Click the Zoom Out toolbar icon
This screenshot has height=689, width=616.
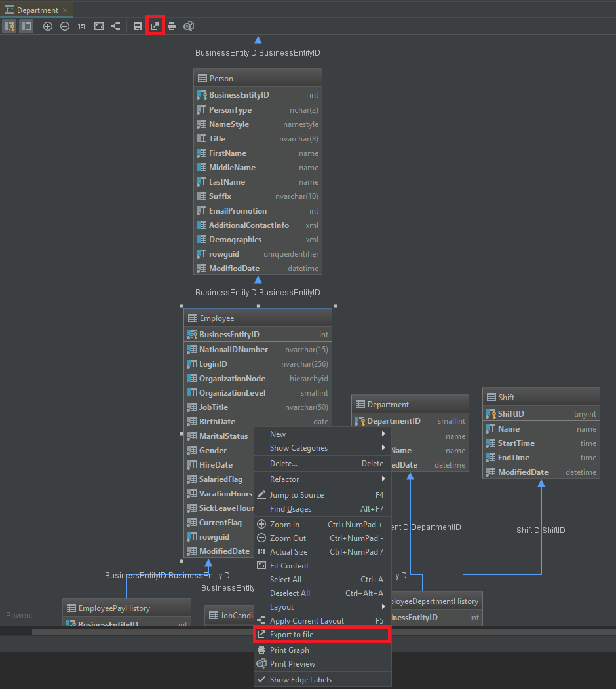pyautogui.click(x=65, y=26)
